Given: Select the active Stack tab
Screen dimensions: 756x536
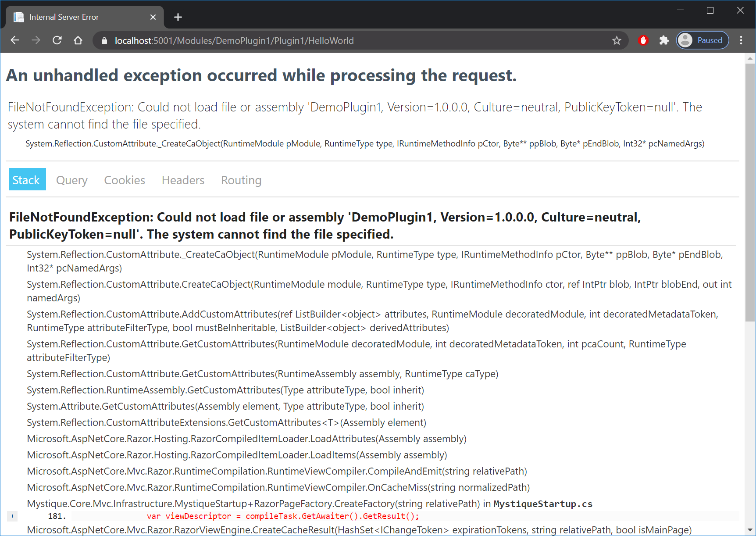Looking at the screenshot, I should click(26, 180).
